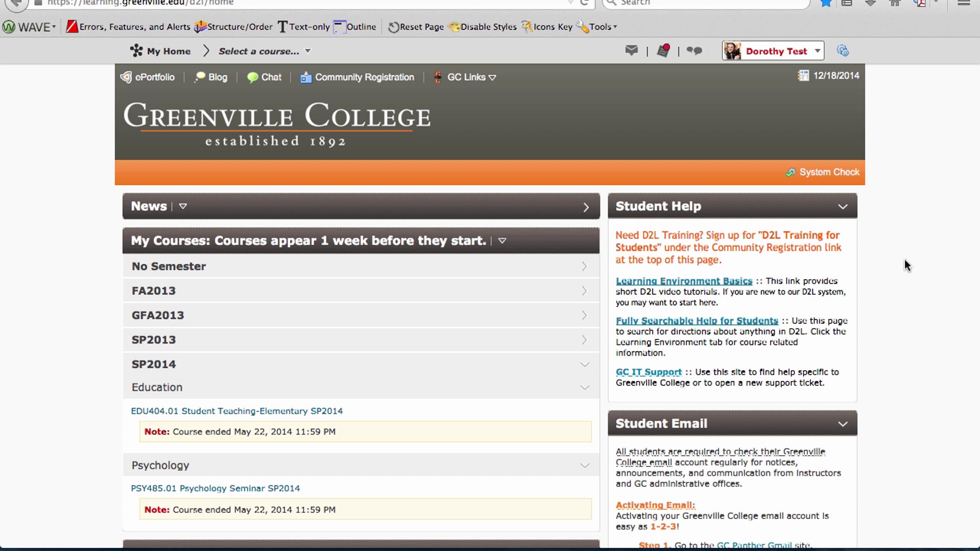980x551 pixels.
Task: Open the News widget actions triangle
Action: tap(183, 206)
